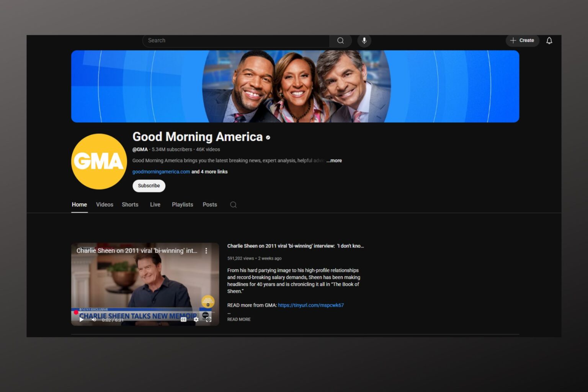
Task: Click the GMA channel avatar logo
Action: 99,162
